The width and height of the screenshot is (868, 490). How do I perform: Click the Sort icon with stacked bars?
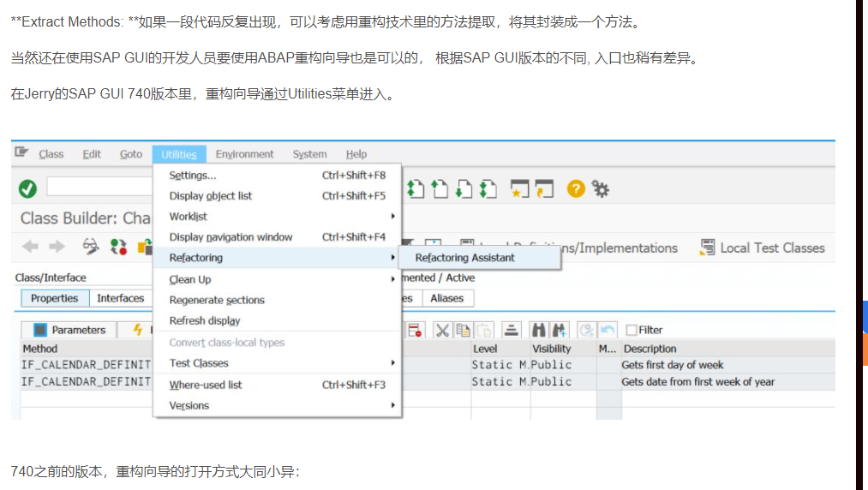point(511,330)
